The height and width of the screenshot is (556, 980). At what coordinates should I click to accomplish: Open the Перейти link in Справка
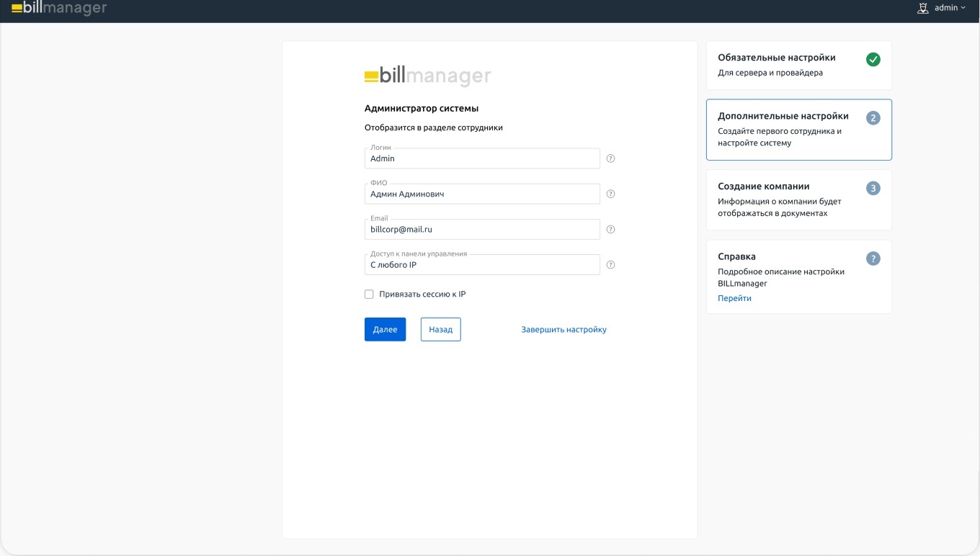pos(734,298)
